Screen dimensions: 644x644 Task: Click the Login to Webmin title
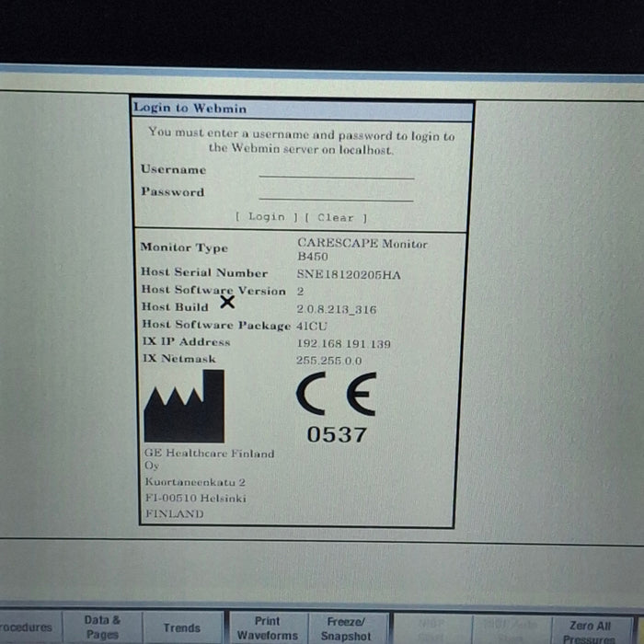click(190, 108)
